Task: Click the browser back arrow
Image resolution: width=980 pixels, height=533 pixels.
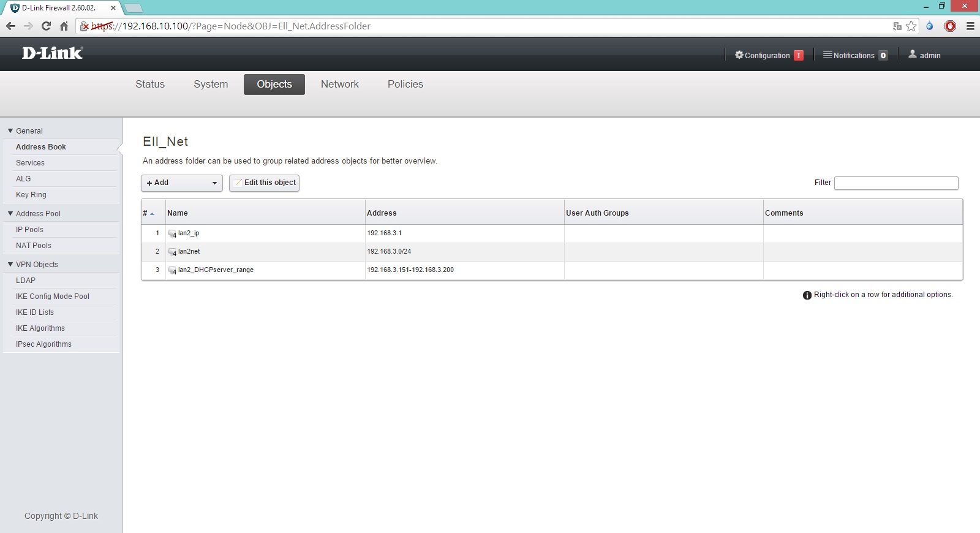Action: [10, 26]
